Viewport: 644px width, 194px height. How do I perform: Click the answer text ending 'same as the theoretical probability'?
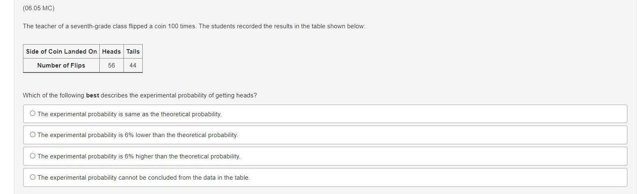[x=130, y=114]
